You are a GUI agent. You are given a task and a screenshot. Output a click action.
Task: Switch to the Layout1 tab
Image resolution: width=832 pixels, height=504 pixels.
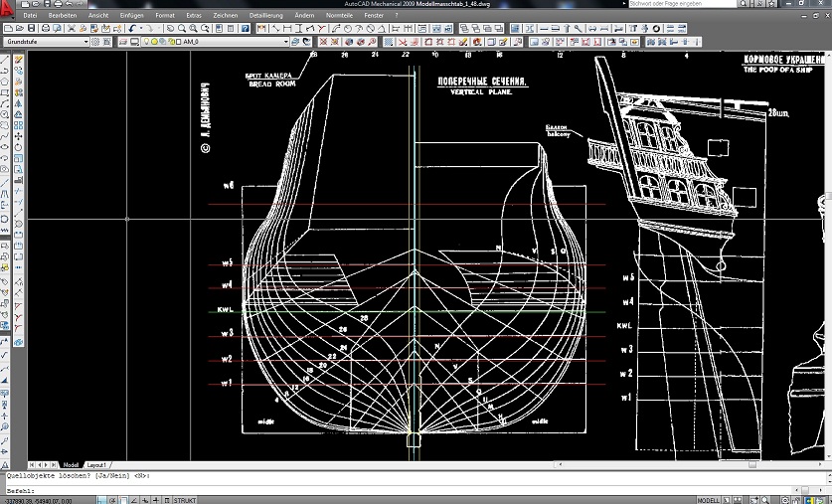(x=96, y=465)
